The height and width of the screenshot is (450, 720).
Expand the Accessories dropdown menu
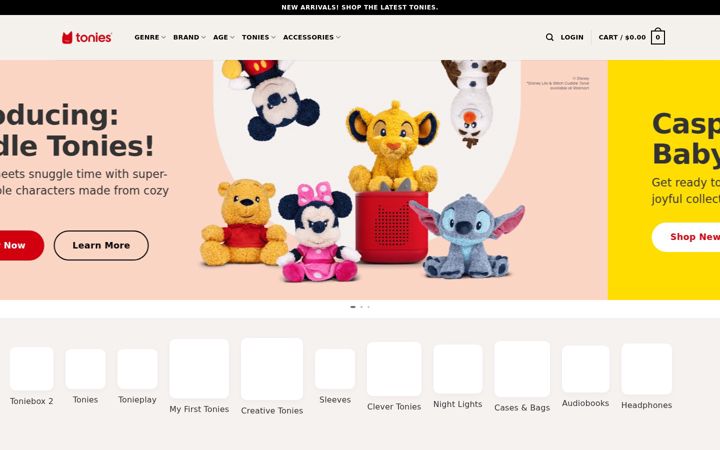tap(312, 37)
